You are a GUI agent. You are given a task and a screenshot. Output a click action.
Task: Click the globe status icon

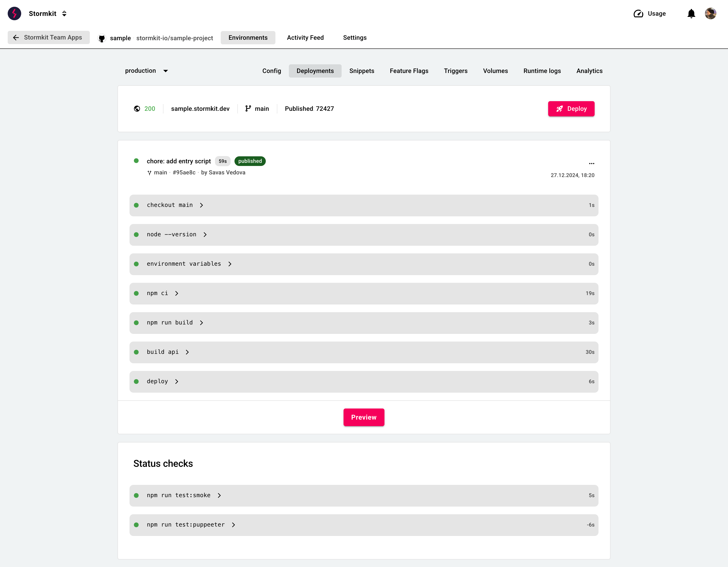[x=137, y=109]
